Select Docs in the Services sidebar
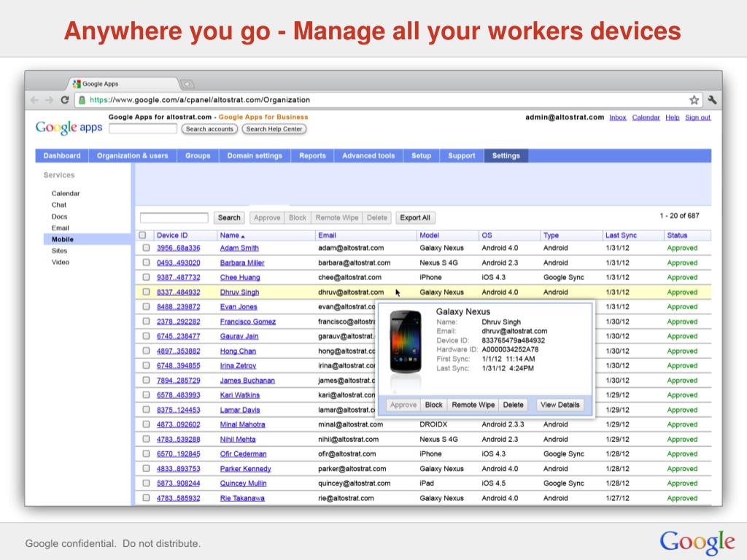Image resolution: width=747 pixels, height=560 pixels. click(x=60, y=216)
